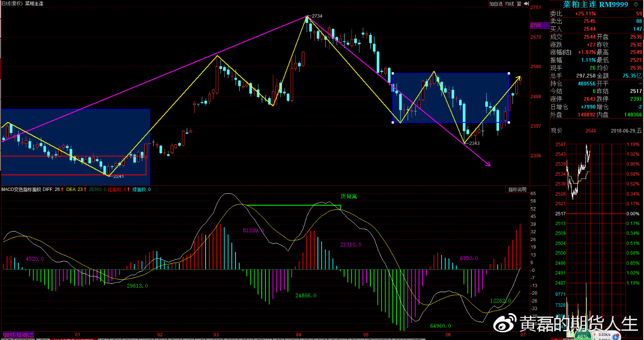
Task: Click the 菜粕主连 name label on chart header
Action: tap(34, 3)
